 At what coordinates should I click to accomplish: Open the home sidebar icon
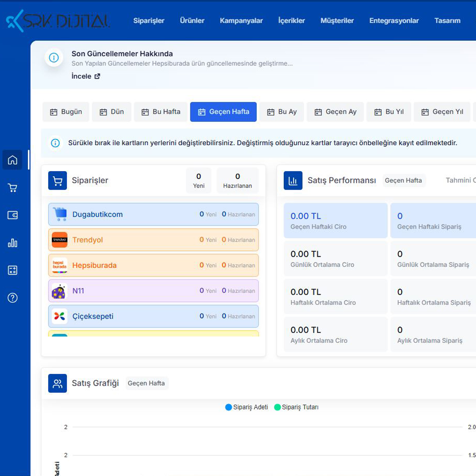click(12, 160)
